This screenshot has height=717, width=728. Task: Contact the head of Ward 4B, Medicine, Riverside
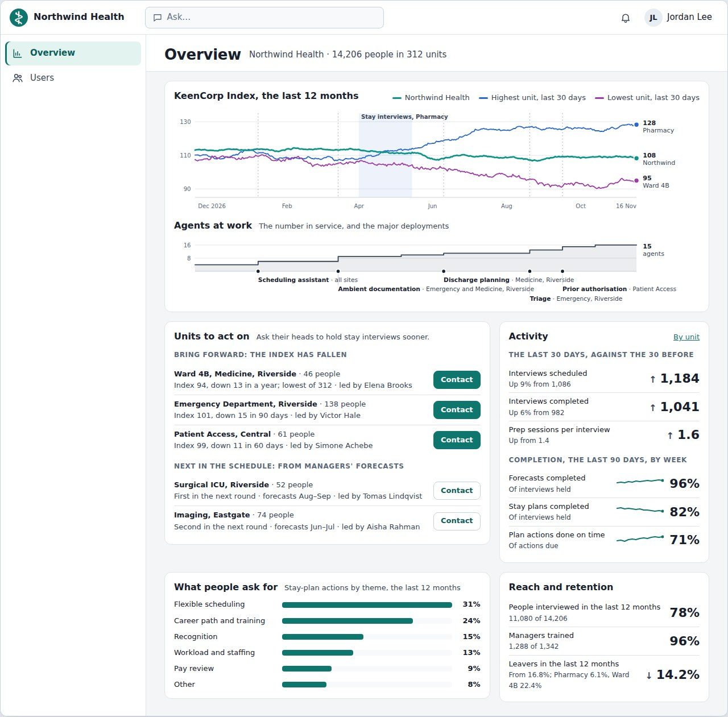[x=457, y=380]
